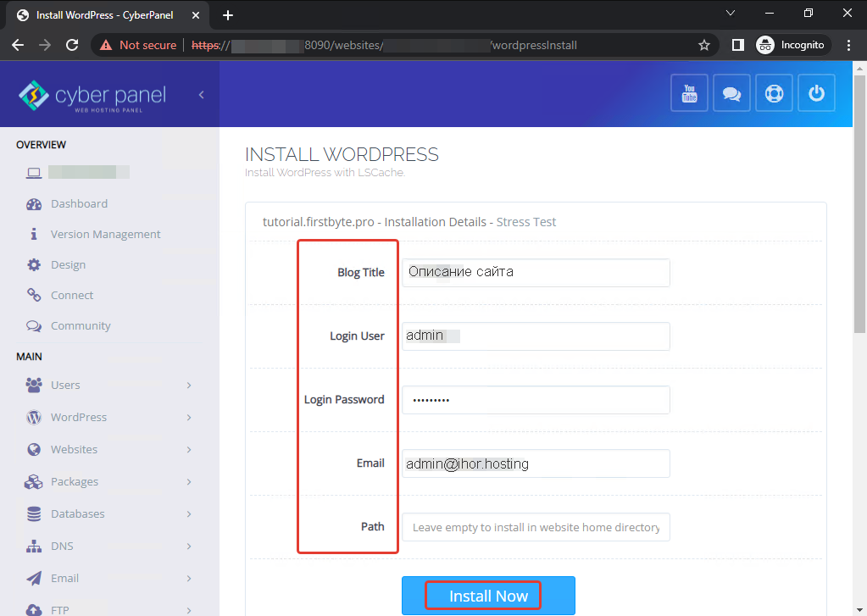Reload the page with refresh icon

pos(72,45)
